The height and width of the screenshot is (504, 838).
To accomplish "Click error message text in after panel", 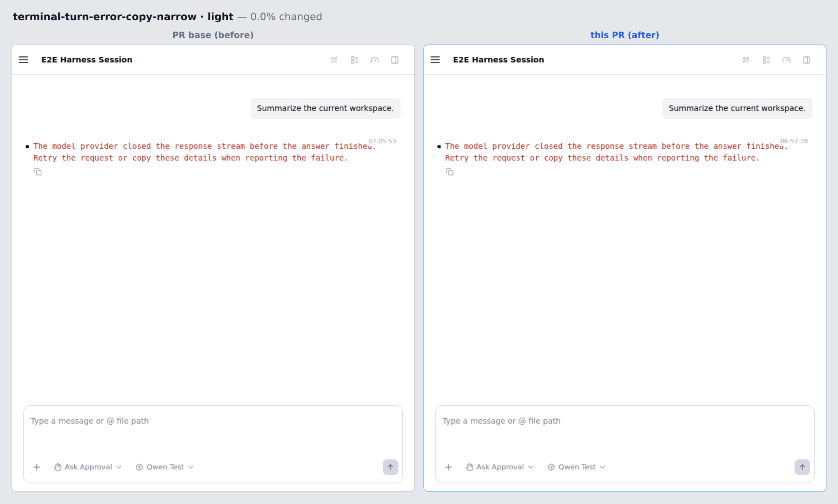I will point(616,152).
